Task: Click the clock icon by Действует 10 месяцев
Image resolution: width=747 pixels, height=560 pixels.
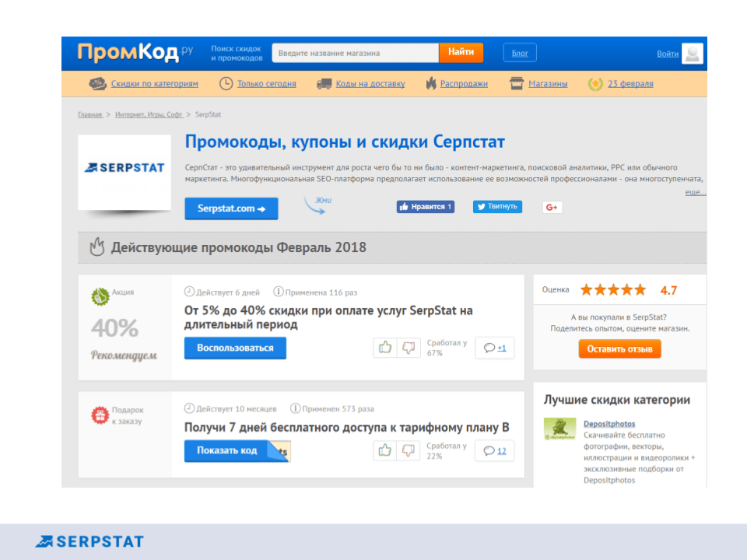Action: [189, 408]
